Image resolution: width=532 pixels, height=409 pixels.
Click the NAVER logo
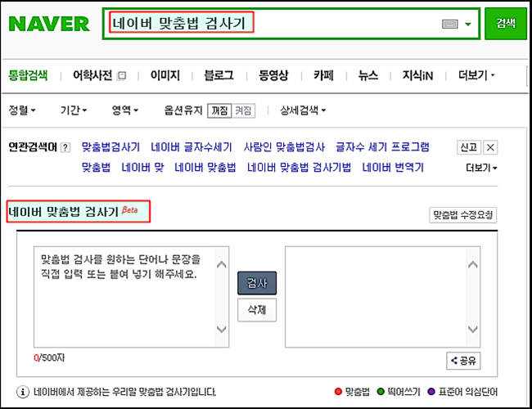pos(49,24)
